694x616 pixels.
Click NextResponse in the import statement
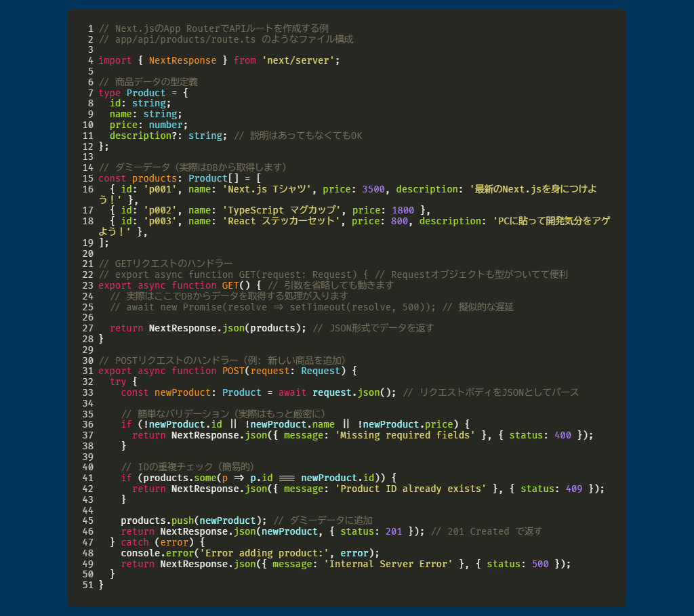pos(182,60)
